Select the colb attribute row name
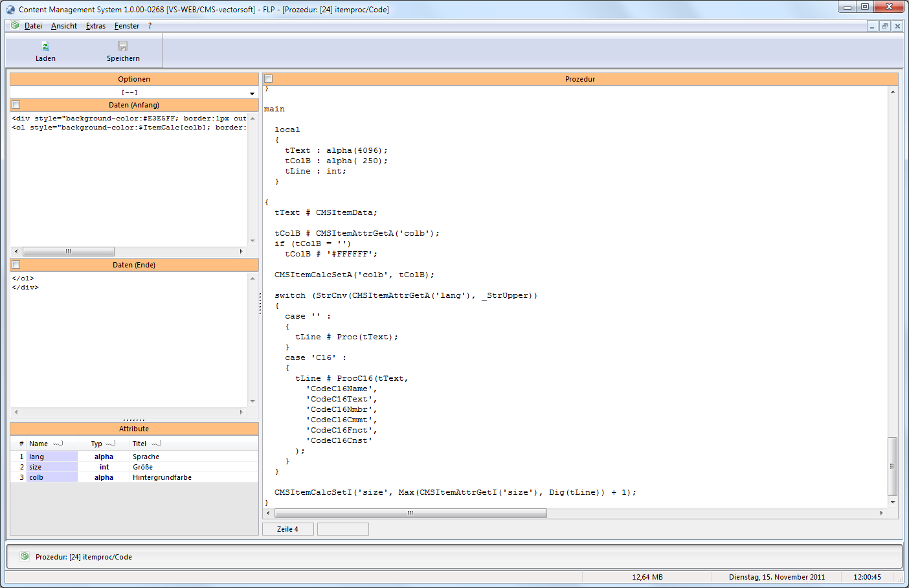 tap(36, 478)
